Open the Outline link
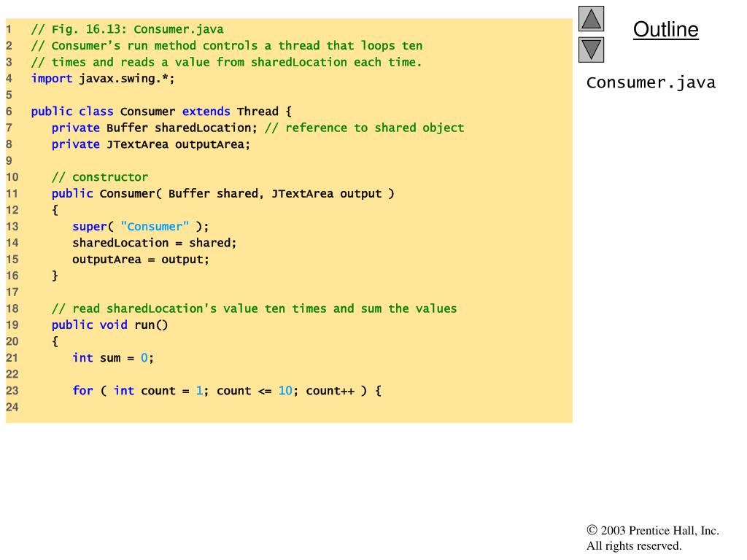Screen dimensions: 747x560 point(665,29)
